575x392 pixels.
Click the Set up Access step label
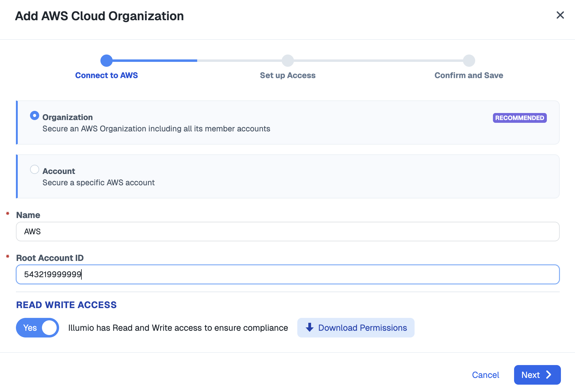click(x=288, y=75)
